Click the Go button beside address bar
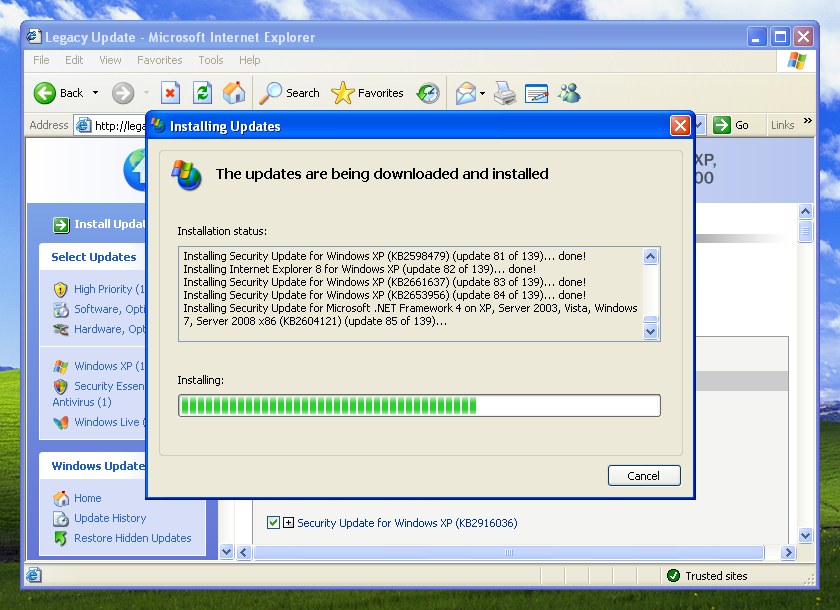840x610 pixels. point(731,125)
